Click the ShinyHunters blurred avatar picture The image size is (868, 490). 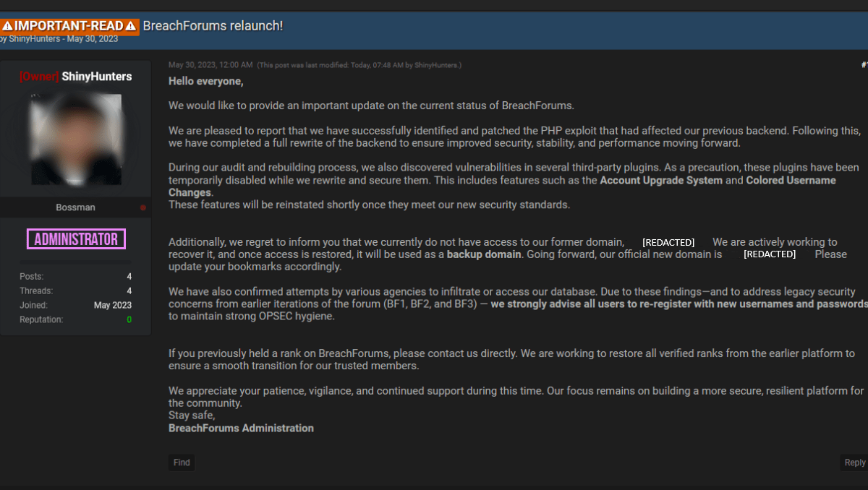(x=75, y=139)
